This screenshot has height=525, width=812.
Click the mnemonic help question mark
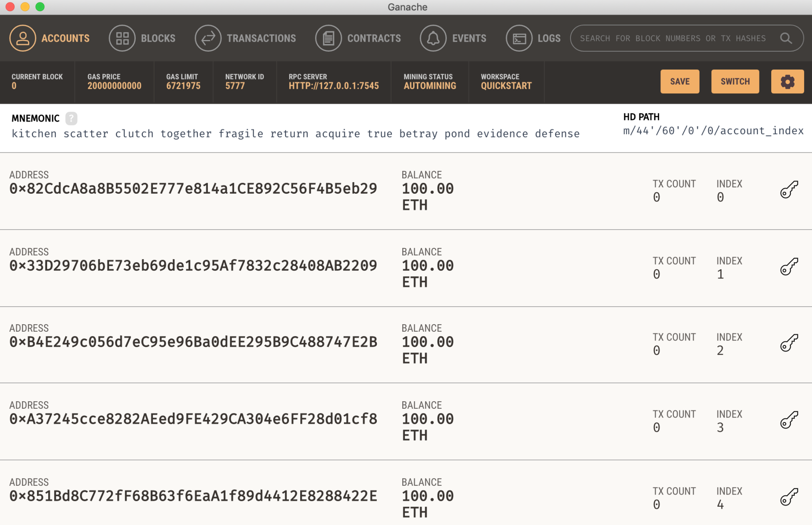click(x=71, y=118)
